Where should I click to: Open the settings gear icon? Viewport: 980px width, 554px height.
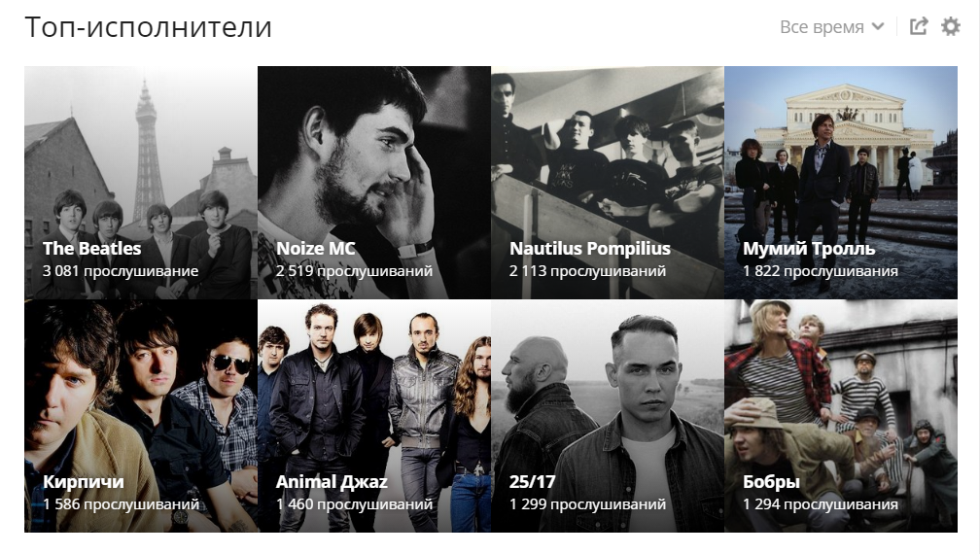click(x=951, y=27)
